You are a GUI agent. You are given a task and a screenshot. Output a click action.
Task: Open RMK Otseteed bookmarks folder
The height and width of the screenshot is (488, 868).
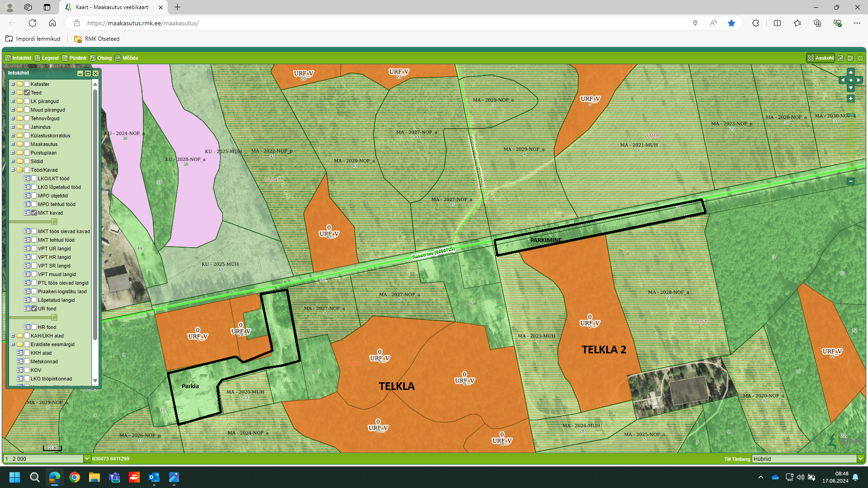[x=97, y=39]
